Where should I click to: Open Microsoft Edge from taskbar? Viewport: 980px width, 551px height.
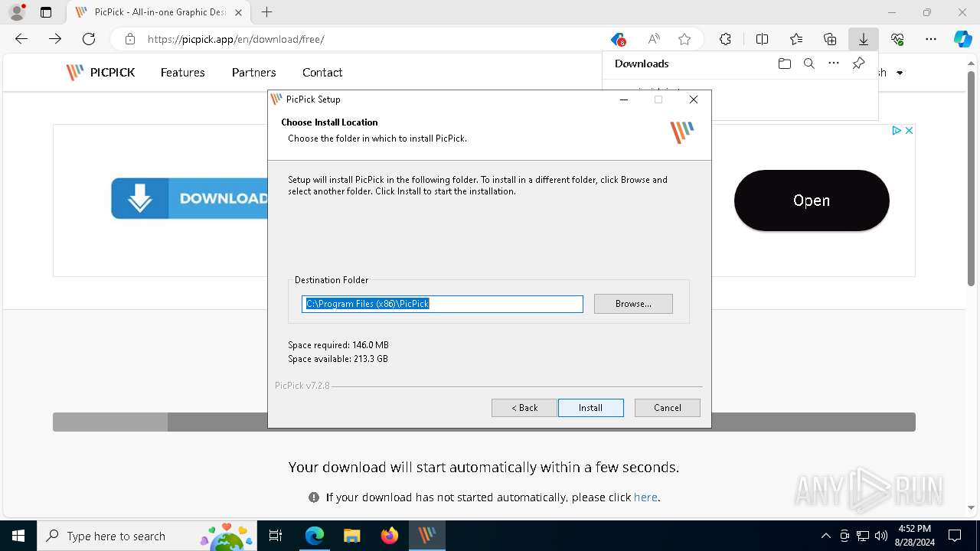[x=315, y=536]
